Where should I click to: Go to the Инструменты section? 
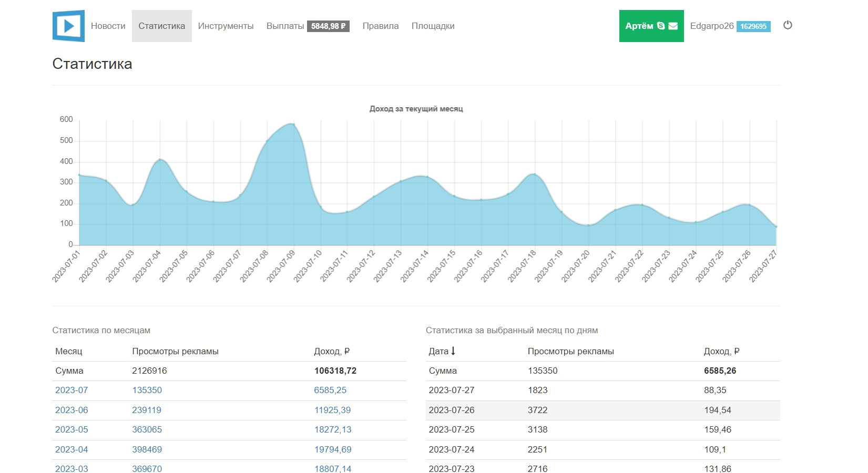coord(226,26)
